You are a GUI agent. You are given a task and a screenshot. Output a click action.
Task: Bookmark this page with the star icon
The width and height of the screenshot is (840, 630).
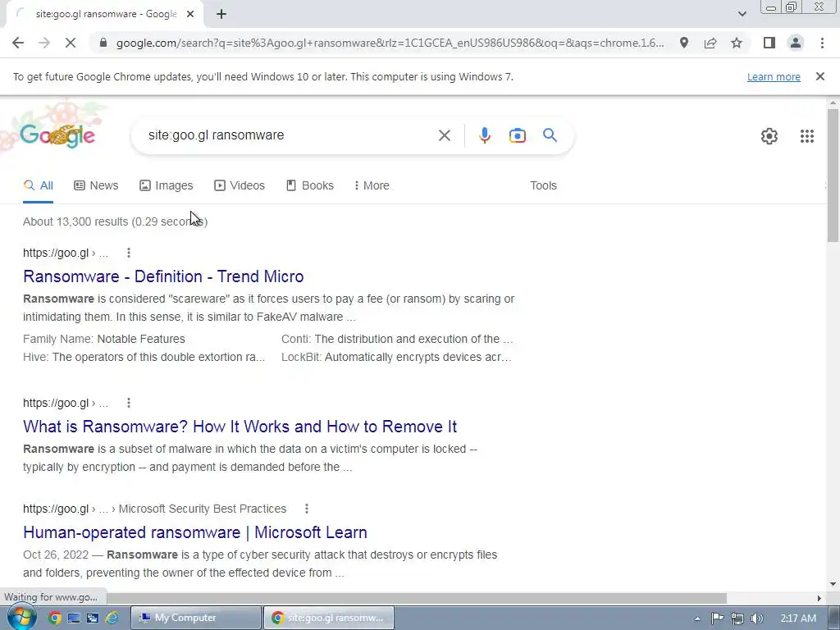pyautogui.click(x=737, y=43)
